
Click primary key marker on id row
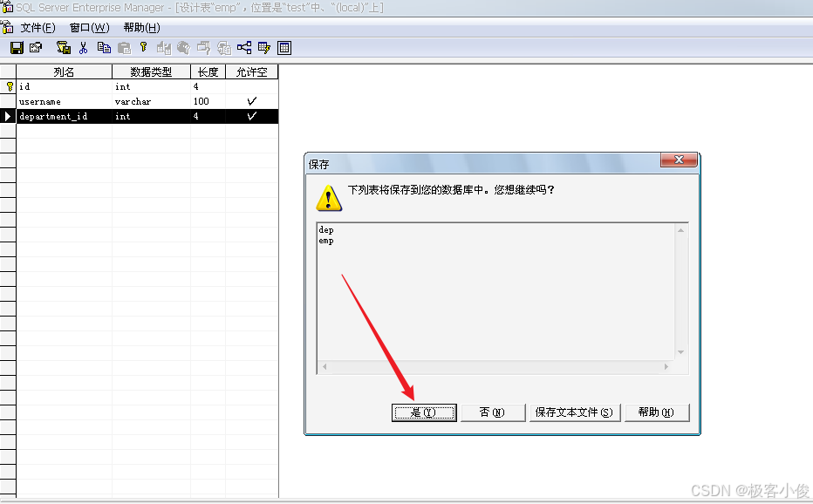pyautogui.click(x=10, y=86)
